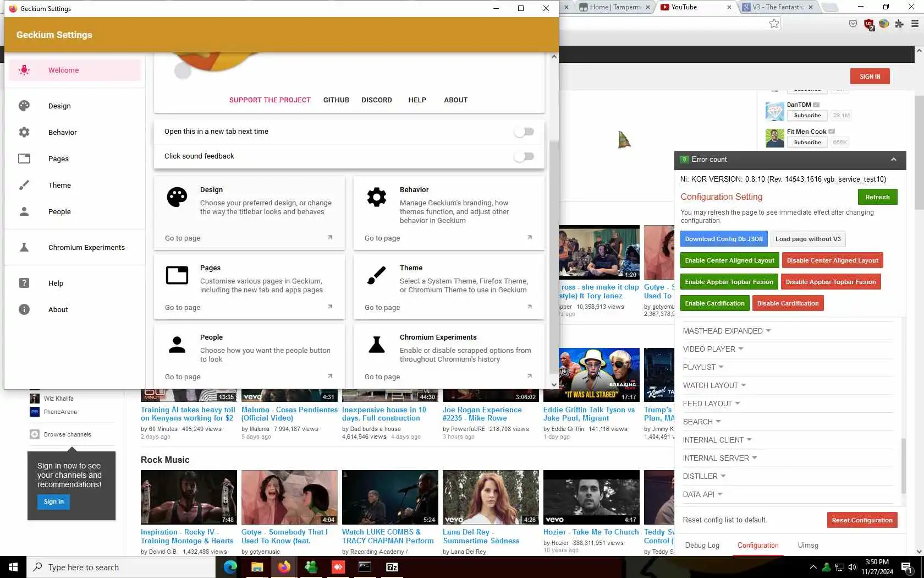
Task: Switch to the Debug Log tab
Action: (x=702, y=546)
